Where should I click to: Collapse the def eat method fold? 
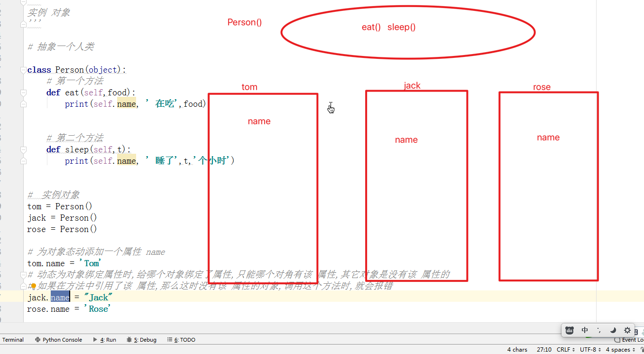click(x=23, y=93)
